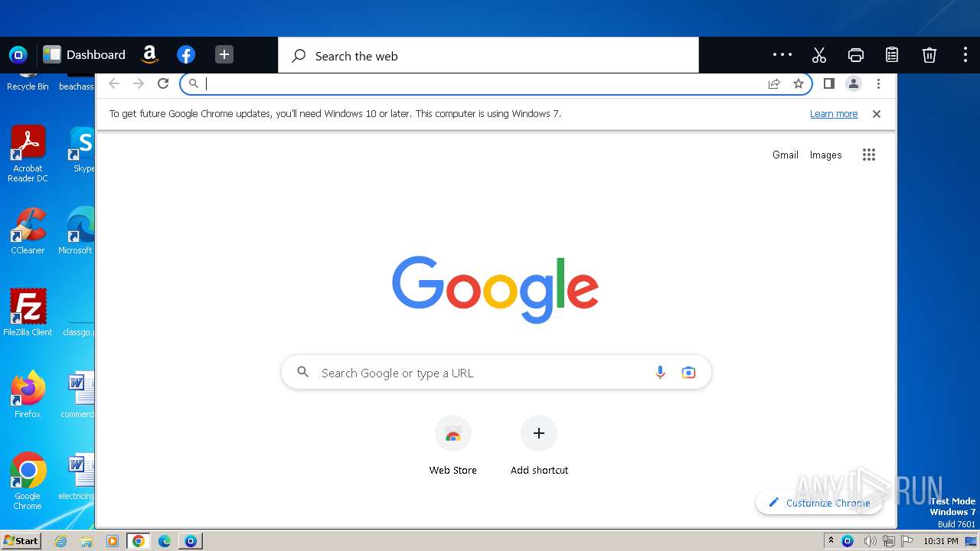The width and height of the screenshot is (980, 551).
Task: Switch to Chrome taskbar button
Action: click(139, 541)
